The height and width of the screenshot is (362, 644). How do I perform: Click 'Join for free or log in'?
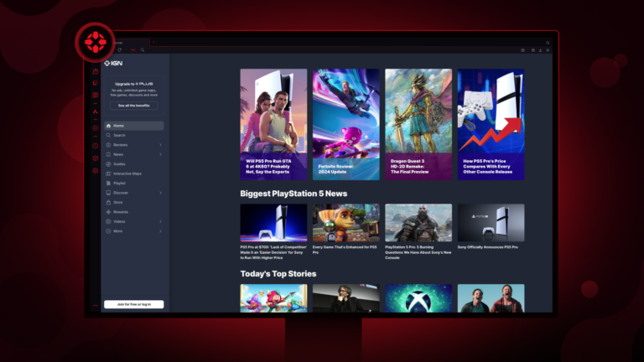coord(134,304)
